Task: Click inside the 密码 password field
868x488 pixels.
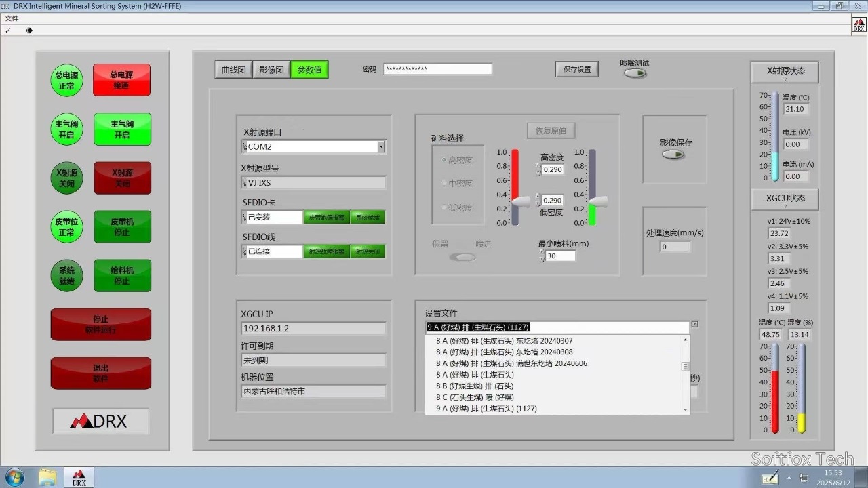Action: click(437, 68)
